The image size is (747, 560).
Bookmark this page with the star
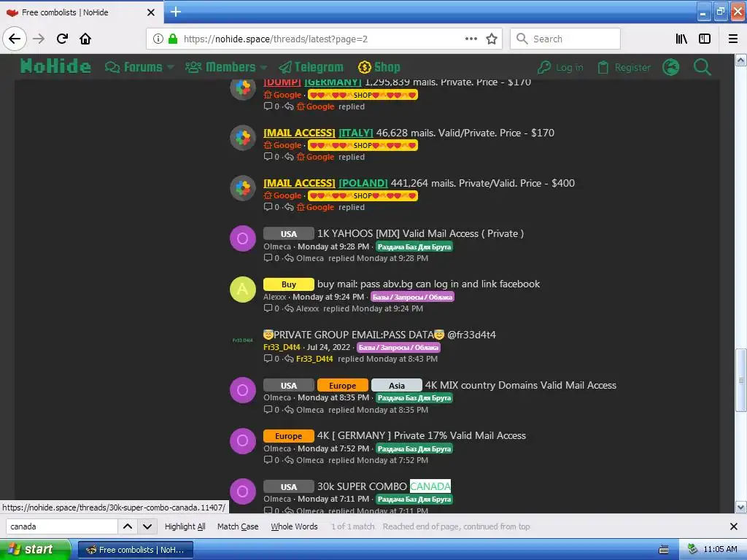[x=492, y=39]
